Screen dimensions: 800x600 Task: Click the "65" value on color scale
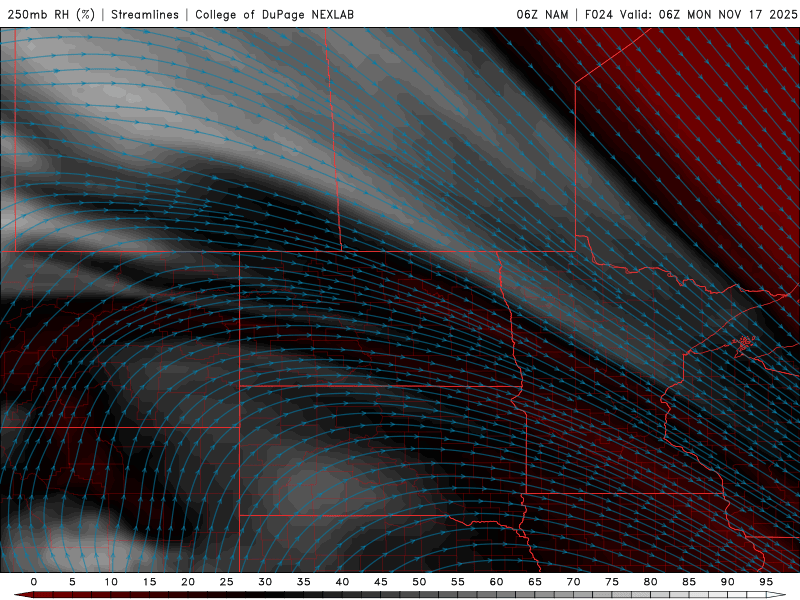tap(535, 582)
